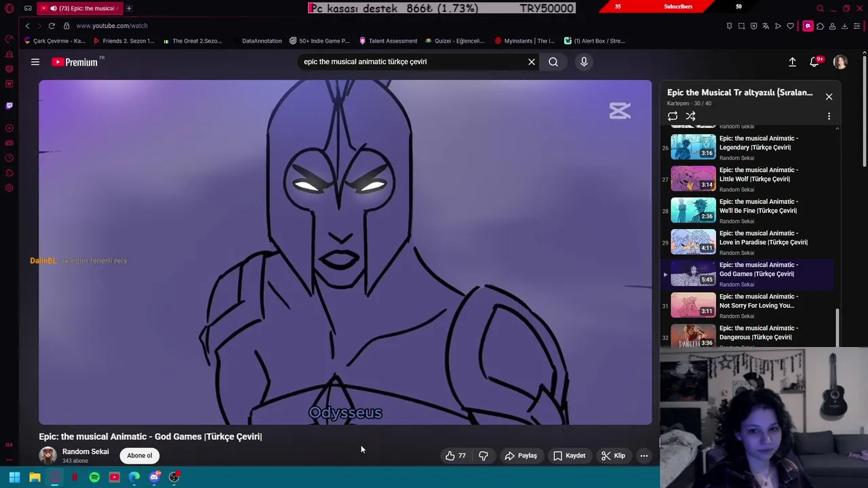This screenshot has height=488, width=868.
Task: Open Friends 2. Sezon bookmark
Action: [123, 41]
